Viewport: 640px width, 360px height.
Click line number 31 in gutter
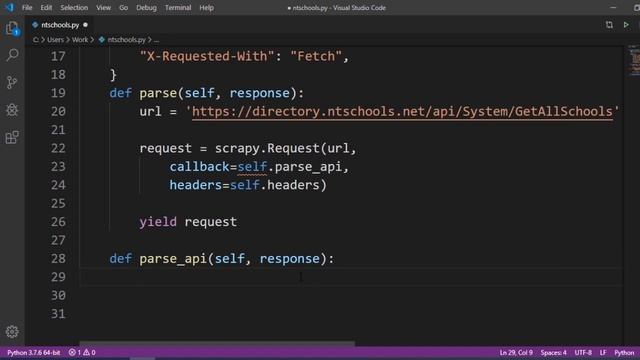[x=58, y=313]
